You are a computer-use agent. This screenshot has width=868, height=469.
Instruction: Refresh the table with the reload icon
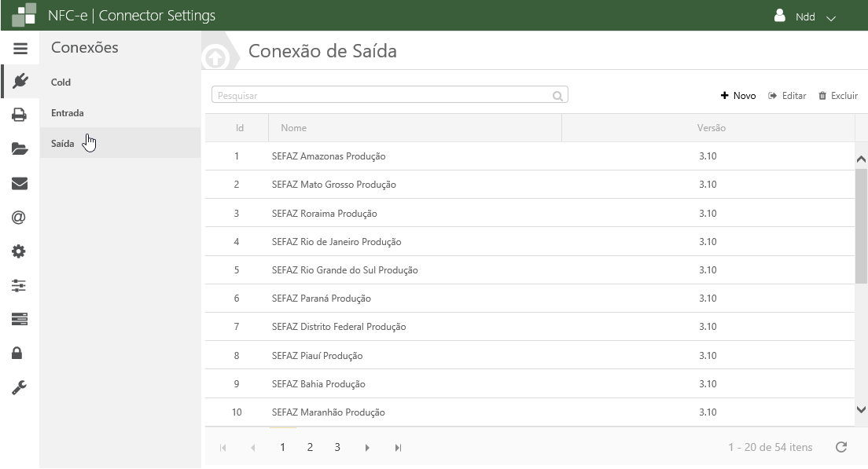click(x=841, y=447)
